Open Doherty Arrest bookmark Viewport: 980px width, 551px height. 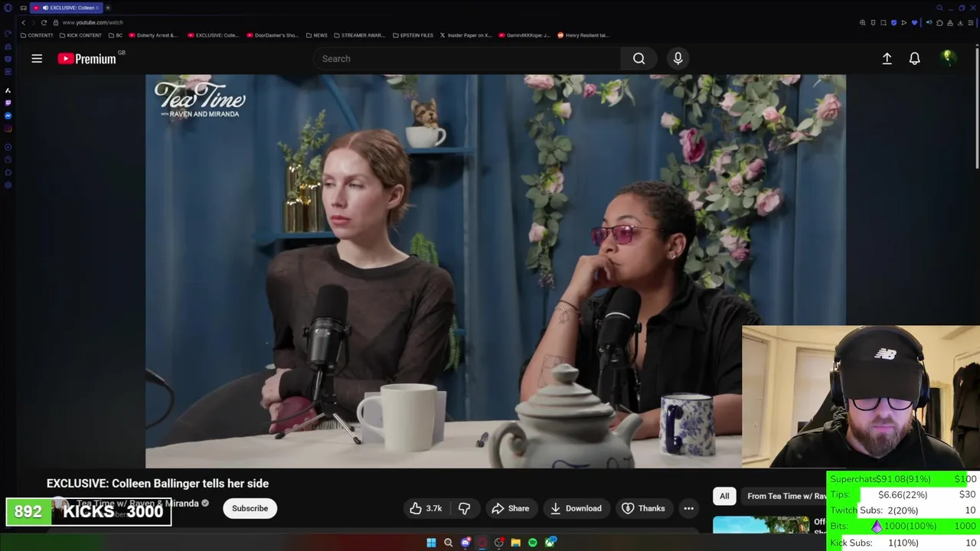(153, 35)
